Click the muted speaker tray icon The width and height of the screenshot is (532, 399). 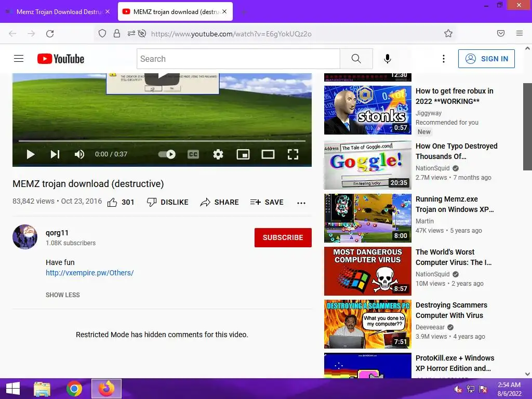[x=458, y=389]
